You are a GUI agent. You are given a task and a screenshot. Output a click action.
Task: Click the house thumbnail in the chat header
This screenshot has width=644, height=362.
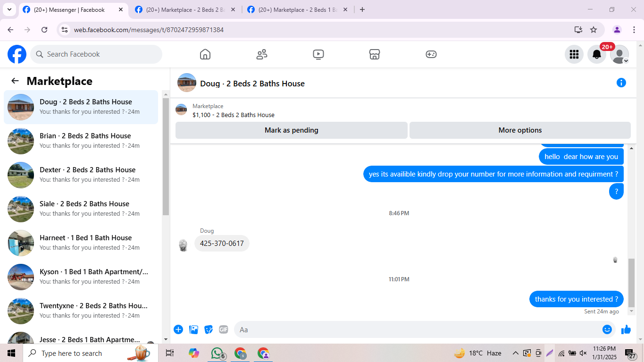click(x=187, y=83)
